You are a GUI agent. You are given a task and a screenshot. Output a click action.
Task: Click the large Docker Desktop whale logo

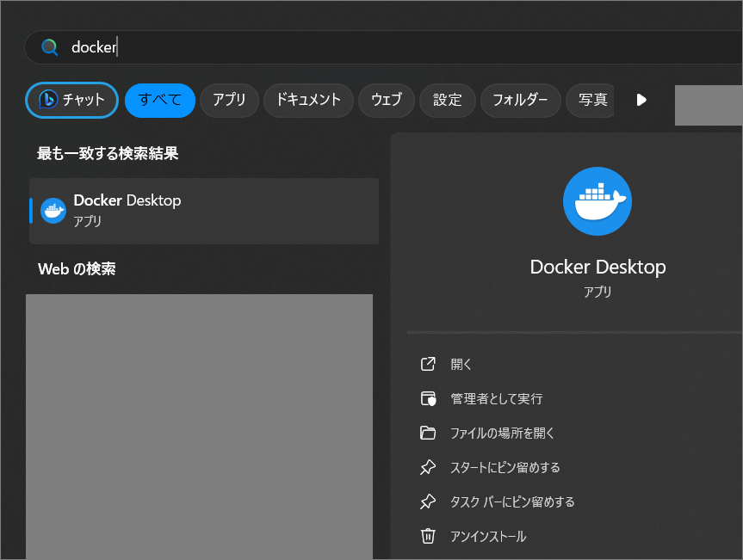(x=597, y=201)
